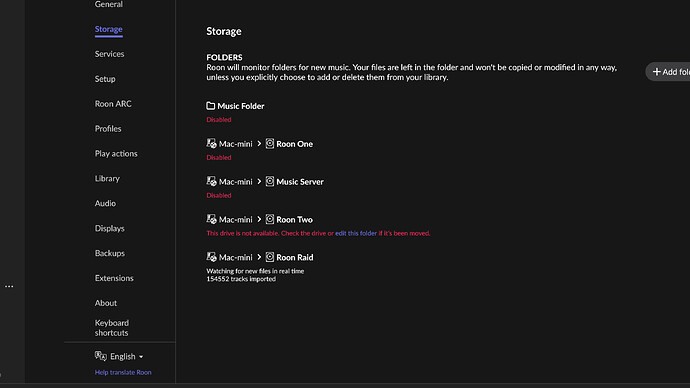Image resolution: width=690 pixels, height=388 pixels.
Task: Click Disabled status under Music Server
Action: click(219, 195)
